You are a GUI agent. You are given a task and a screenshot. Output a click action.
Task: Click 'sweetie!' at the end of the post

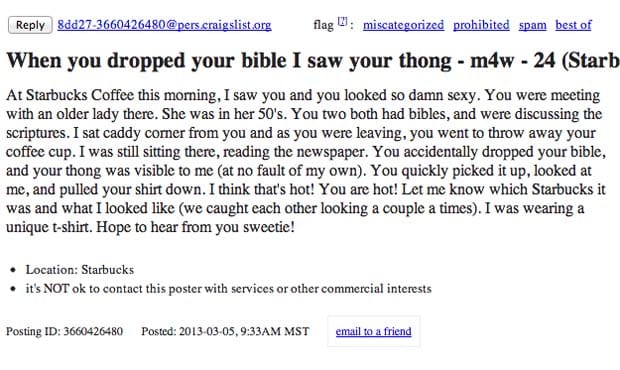[268, 227]
